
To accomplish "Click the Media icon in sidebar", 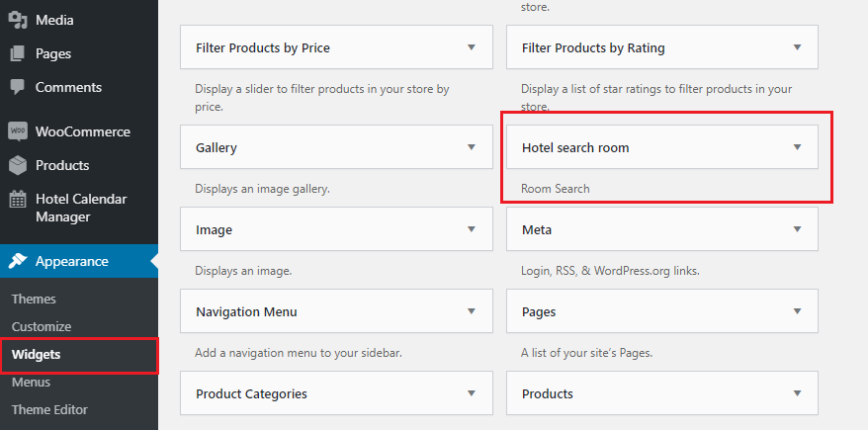I will 18,20.
